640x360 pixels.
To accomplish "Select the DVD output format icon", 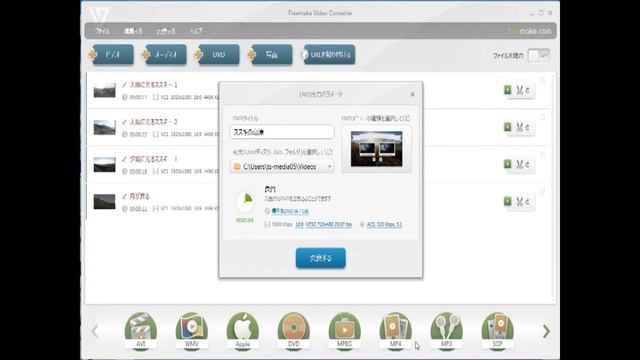I will click(293, 330).
